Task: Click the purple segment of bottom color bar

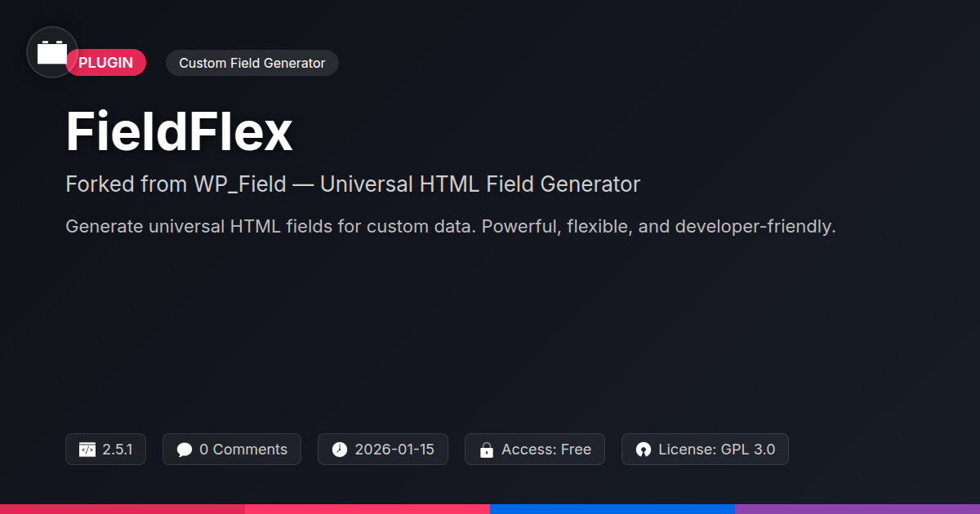Action: [857, 508]
